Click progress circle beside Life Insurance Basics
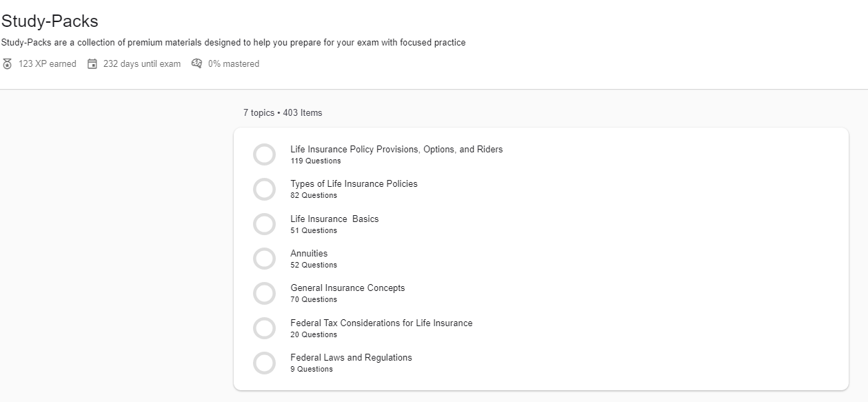 [x=264, y=224]
